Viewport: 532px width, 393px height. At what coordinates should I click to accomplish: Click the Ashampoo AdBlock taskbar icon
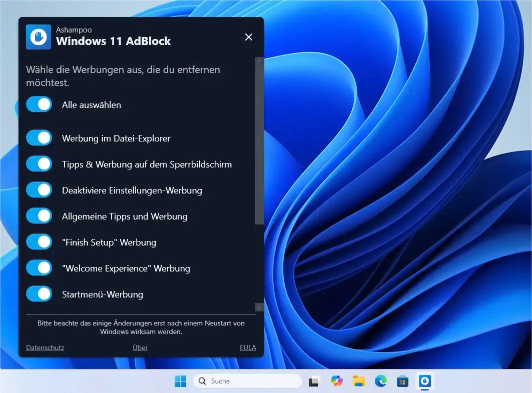tap(425, 381)
